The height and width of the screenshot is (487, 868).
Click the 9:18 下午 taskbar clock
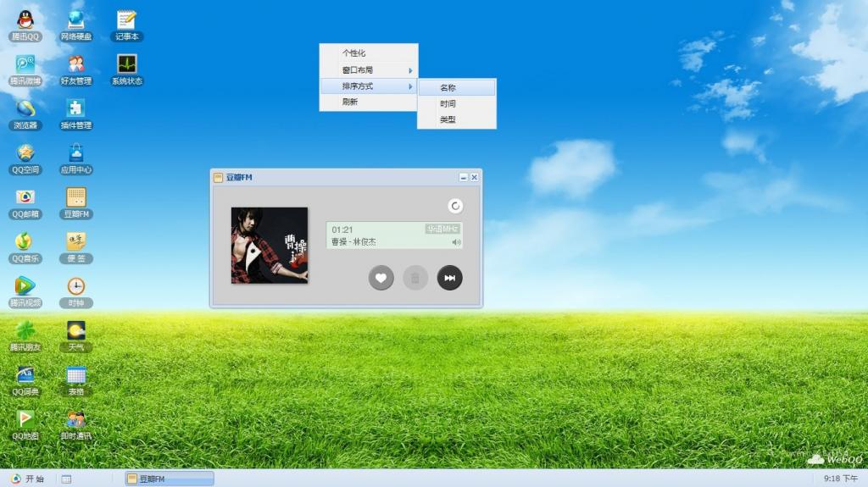[840, 479]
